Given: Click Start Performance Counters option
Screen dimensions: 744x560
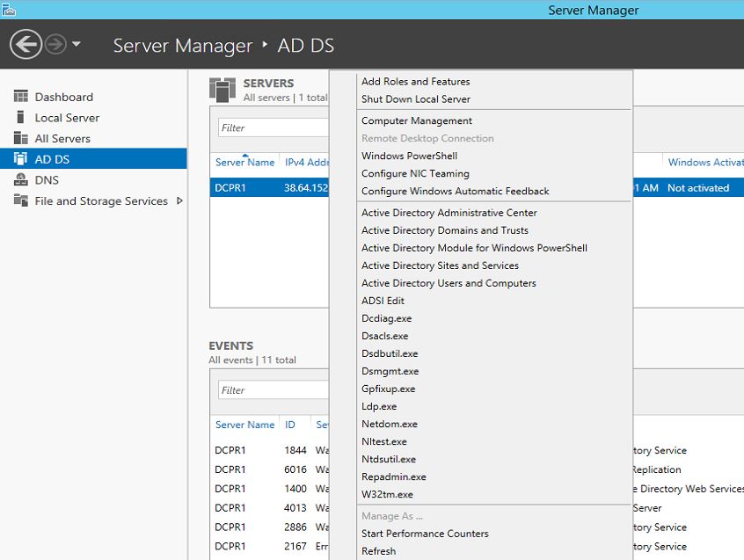Looking at the screenshot, I should click(x=425, y=534).
